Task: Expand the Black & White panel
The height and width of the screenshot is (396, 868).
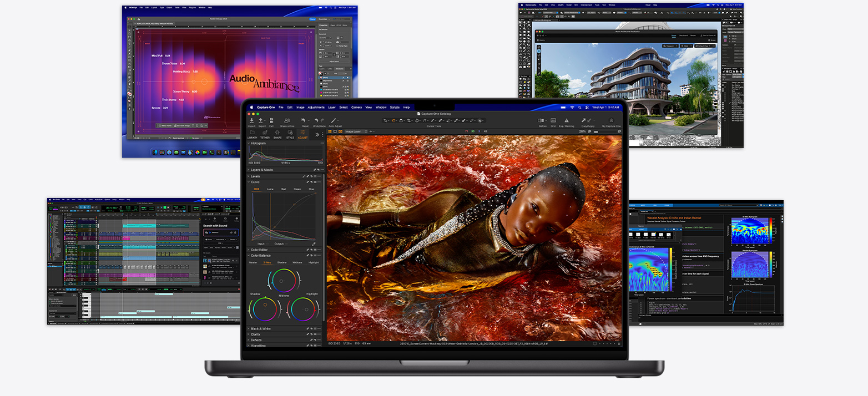Action: 249,328
